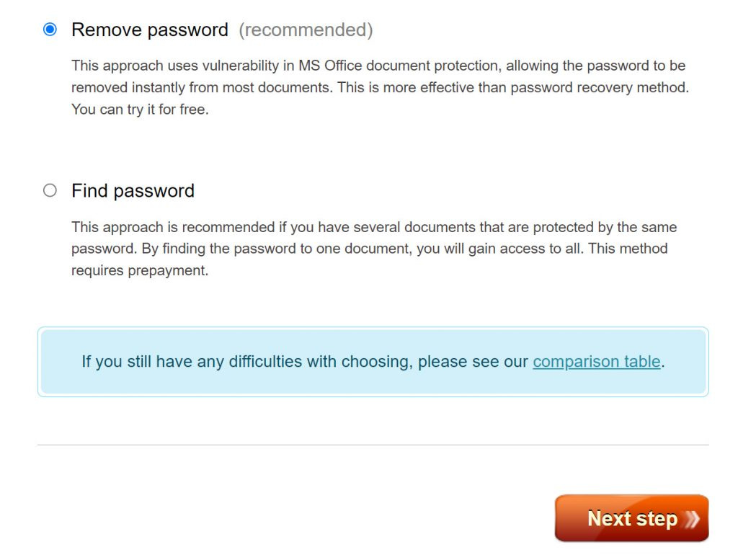The image size is (738, 560).
Task: Select the empty radio circle beside Find password
Action: 50,190
